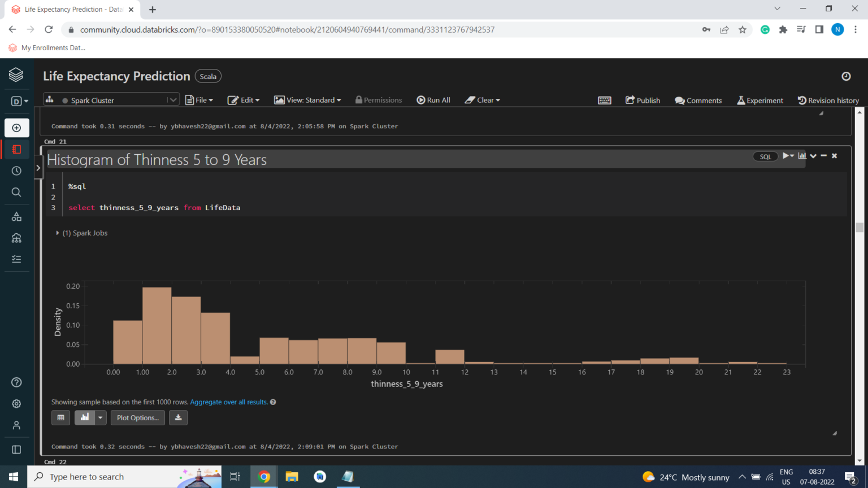The image size is (868, 488).
Task: Minimize the Cmd 21 cell
Action: (824, 156)
